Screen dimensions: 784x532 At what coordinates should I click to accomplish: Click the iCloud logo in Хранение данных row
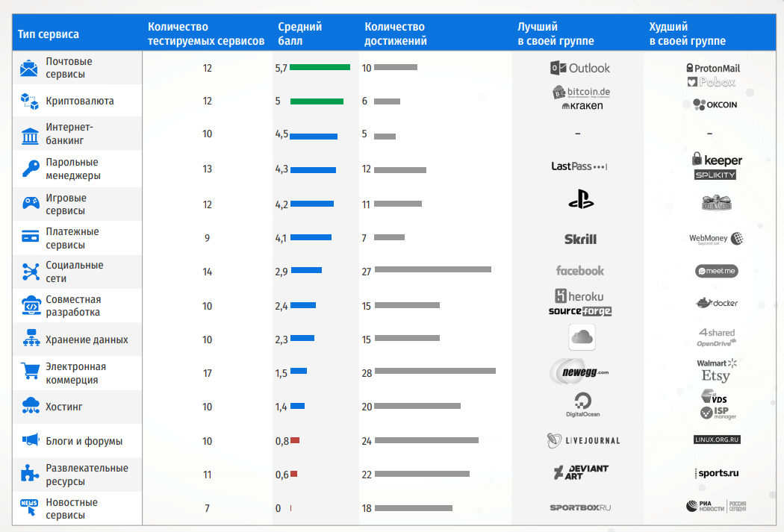coord(581,338)
